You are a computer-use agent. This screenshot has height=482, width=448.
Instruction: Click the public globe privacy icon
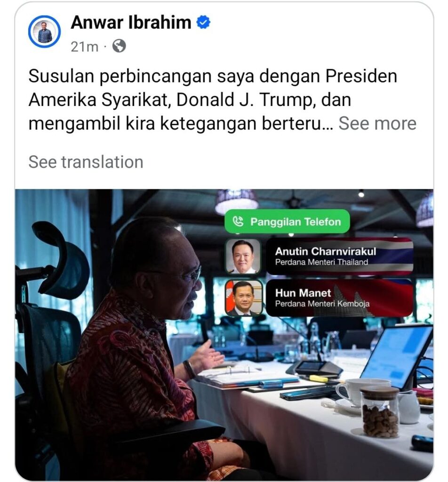tap(119, 46)
